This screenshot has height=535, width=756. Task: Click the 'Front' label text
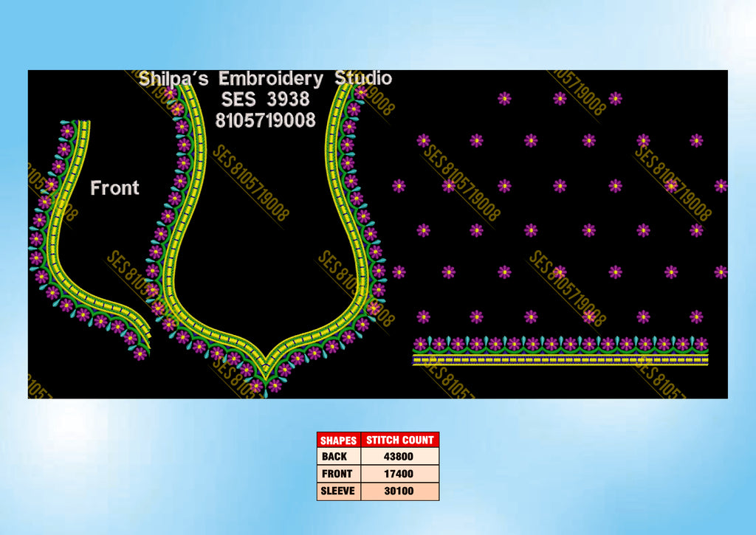tap(114, 188)
